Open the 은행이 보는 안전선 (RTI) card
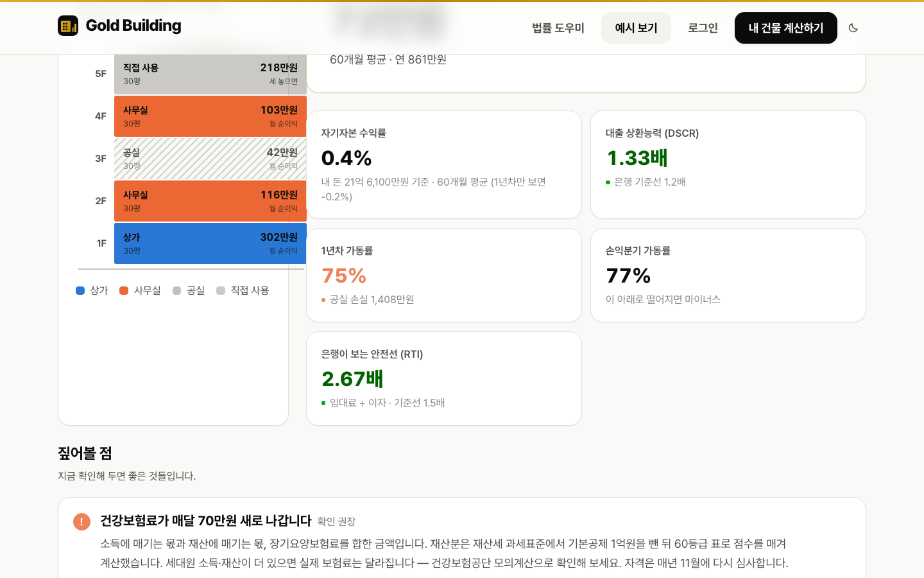The image size is (924, 578). (x=444, y=379)
